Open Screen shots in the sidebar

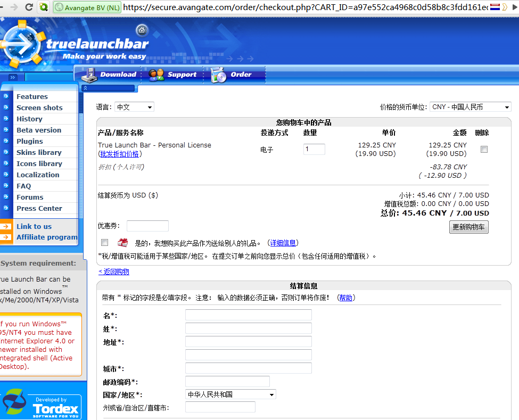[x=39, y=108]
